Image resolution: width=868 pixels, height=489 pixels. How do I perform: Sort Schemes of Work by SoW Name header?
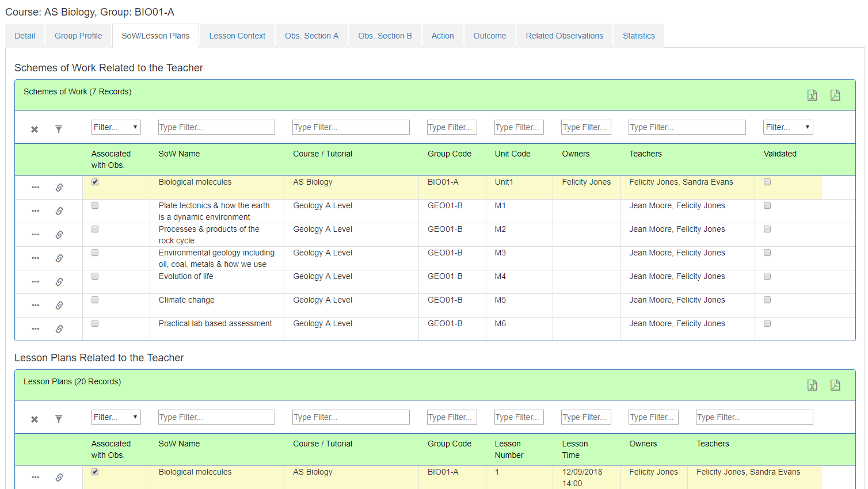[179, 154]
